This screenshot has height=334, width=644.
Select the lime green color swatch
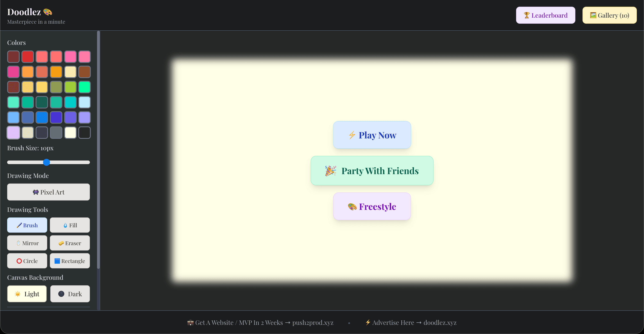coord(70,87)
